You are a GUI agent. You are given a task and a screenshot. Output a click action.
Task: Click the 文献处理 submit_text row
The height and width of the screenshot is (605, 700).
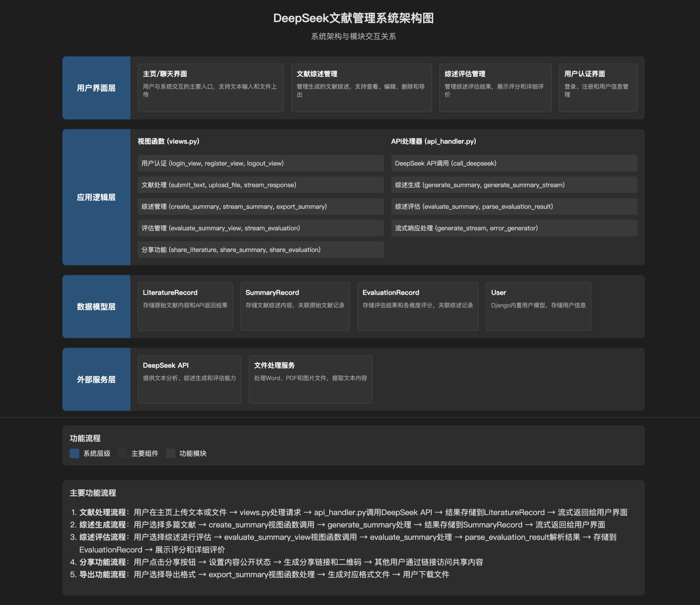tap(260, 185)
